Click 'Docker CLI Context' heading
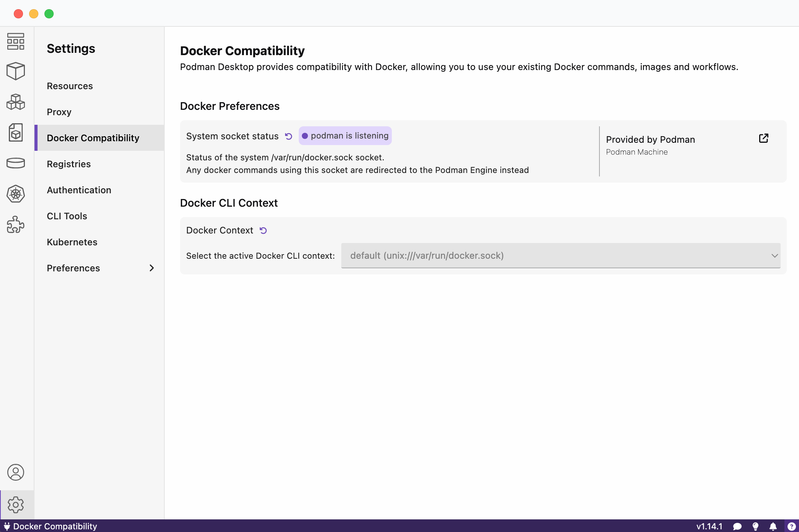 click(x=229, y=203)
